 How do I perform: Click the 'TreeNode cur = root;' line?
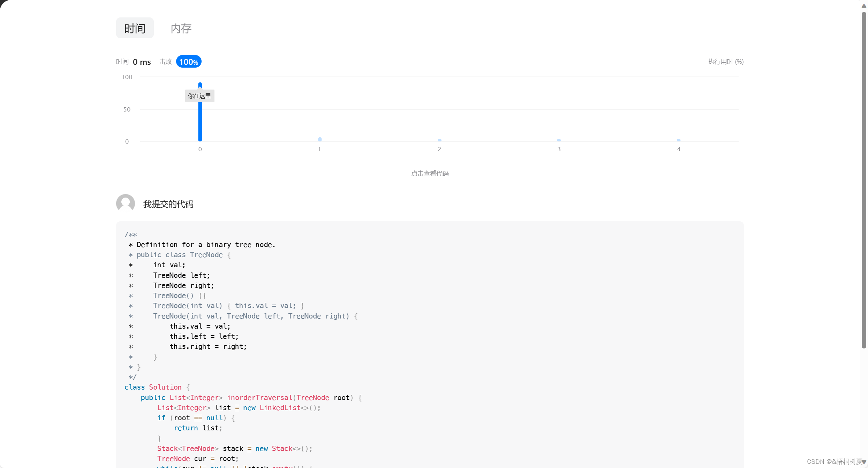click(197, 459)
